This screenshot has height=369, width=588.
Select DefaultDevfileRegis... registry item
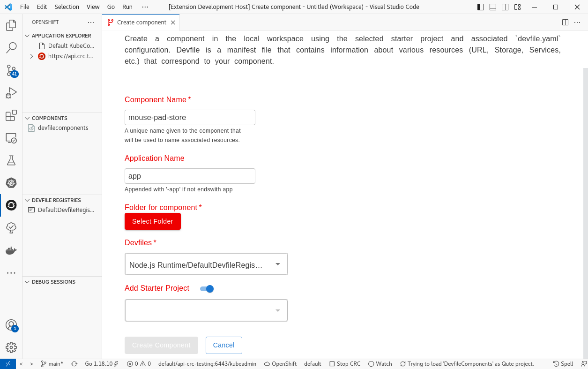pos(62,210)
